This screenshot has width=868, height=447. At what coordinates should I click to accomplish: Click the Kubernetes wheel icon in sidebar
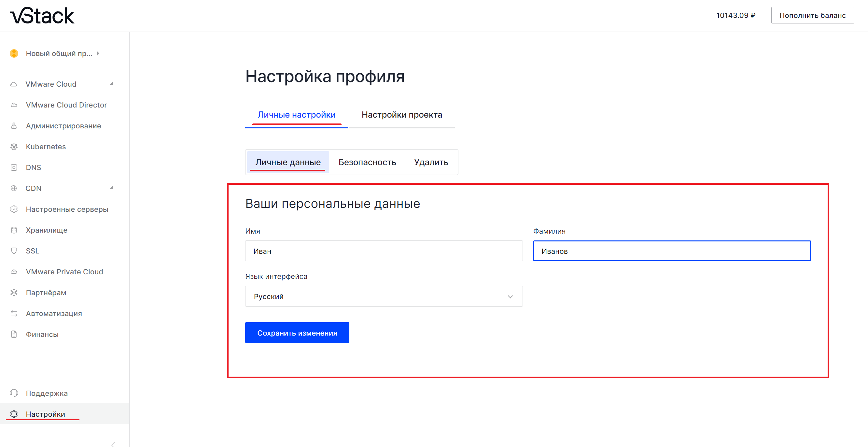click(14, 147)
